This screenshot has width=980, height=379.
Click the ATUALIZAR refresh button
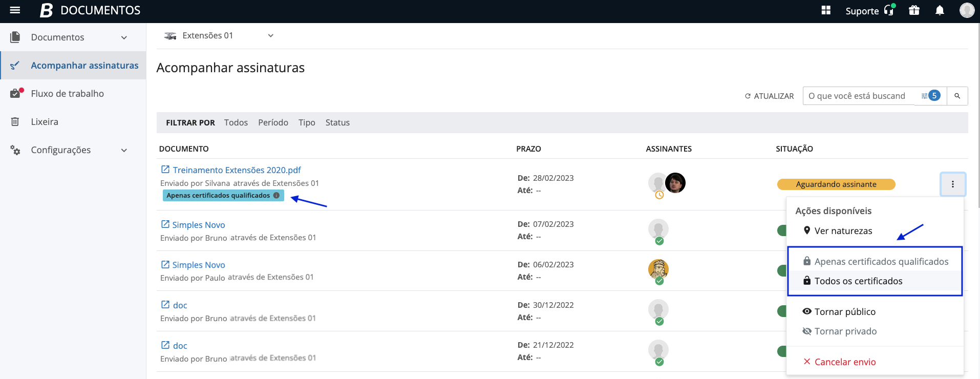769,96
